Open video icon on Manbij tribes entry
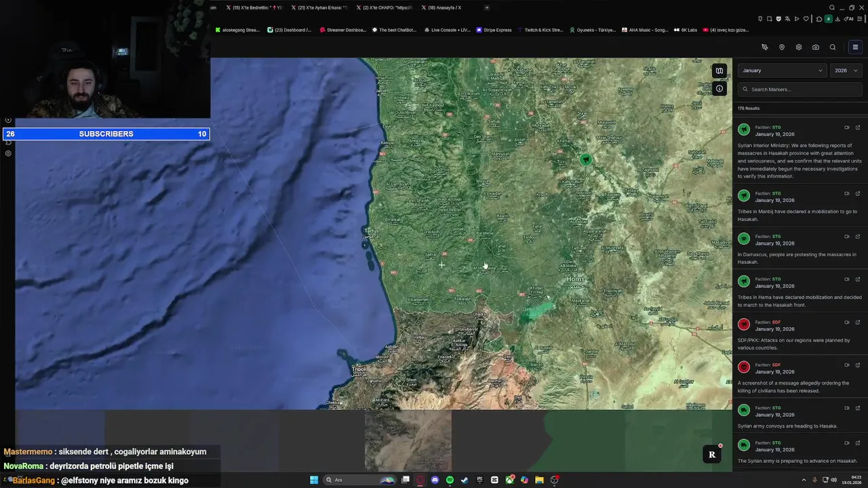The height and width of the screenshot is (488, 868). point(847,193)
